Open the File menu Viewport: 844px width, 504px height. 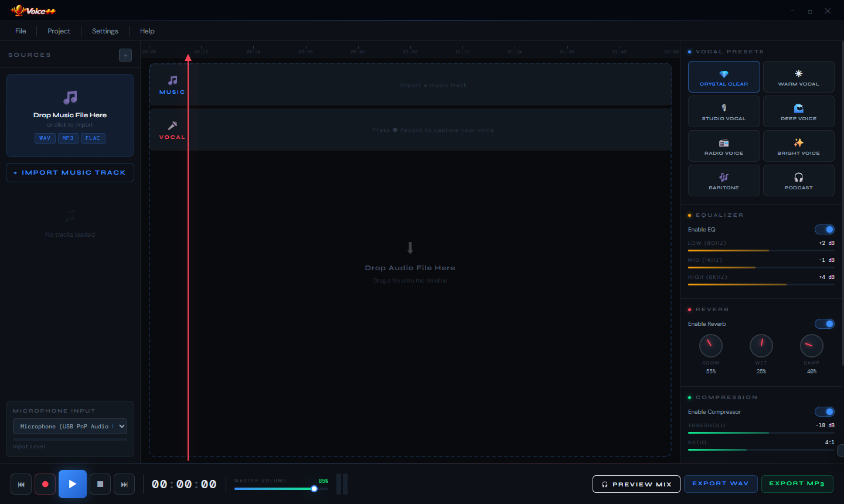(x=21, y=31)
